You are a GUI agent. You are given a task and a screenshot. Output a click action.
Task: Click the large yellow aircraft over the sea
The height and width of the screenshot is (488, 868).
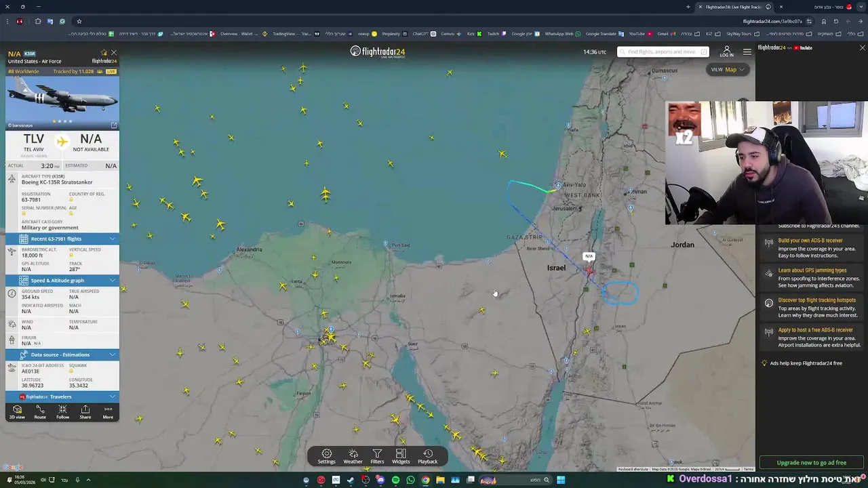coord(325,195)
